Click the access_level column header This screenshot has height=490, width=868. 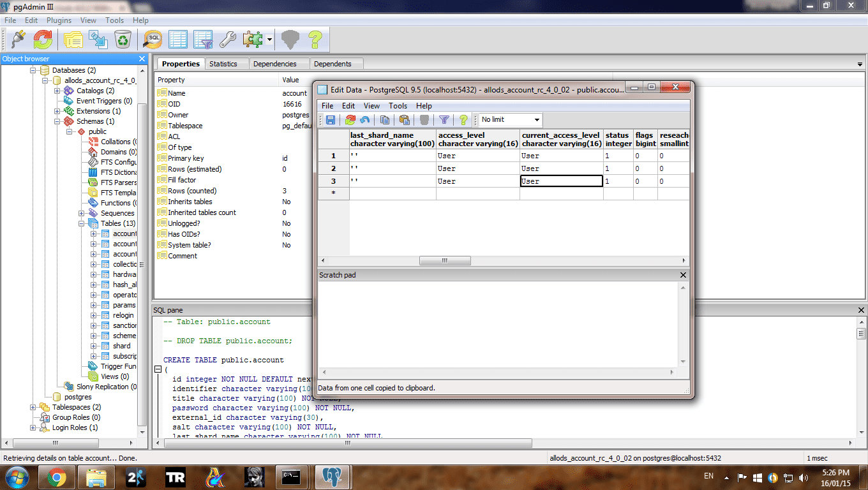point(478,139)
